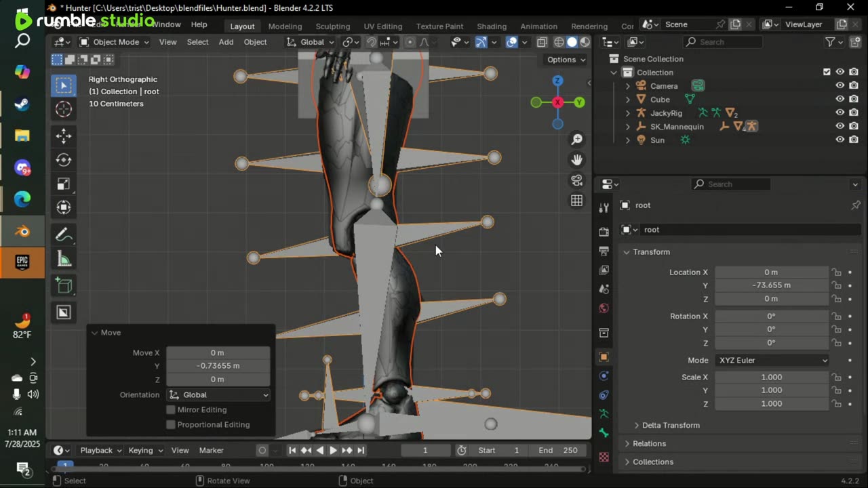Click the Add Cube tool icon
This screenshot has height=488, width=868.
64,286
